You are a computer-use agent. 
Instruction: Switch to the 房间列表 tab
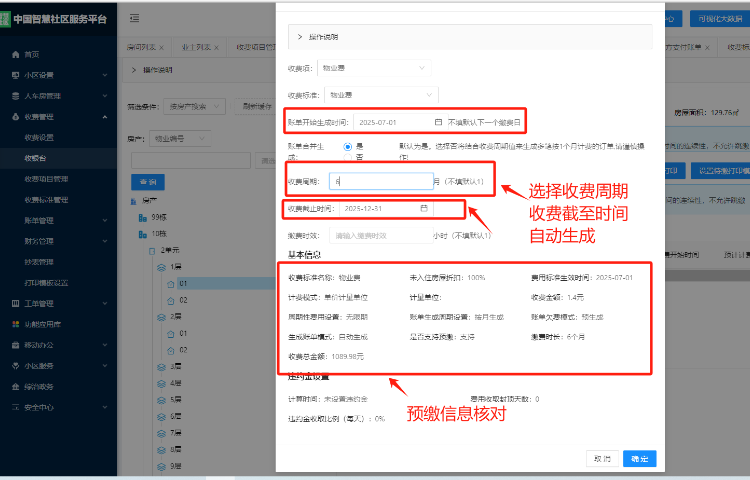(141, 47)
